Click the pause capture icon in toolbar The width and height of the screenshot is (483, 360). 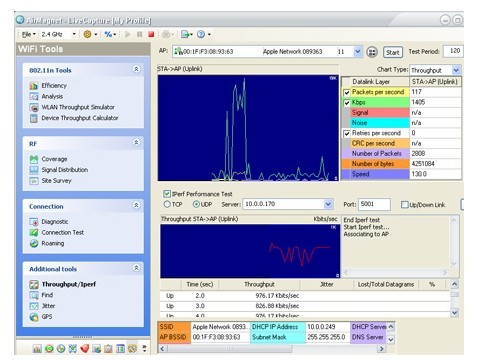coord(139,34)
